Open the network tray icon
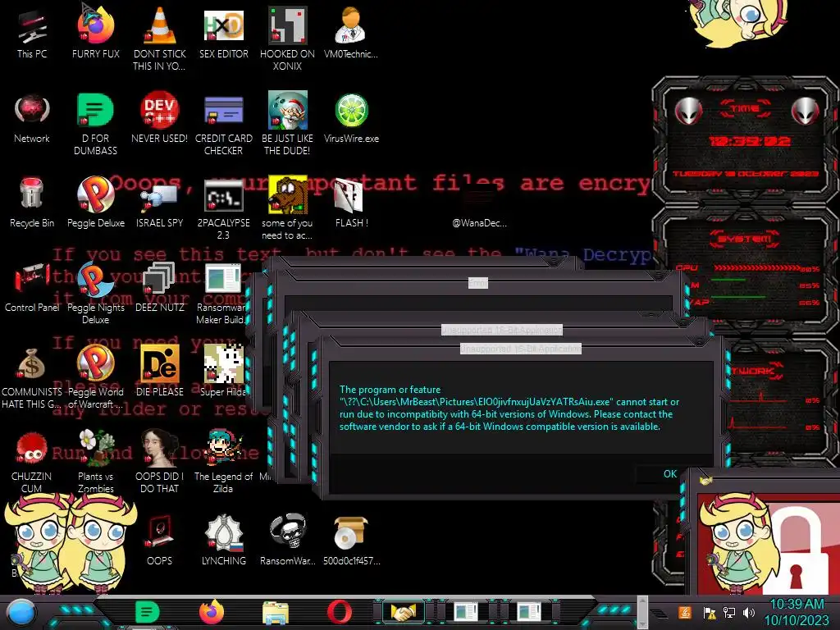The height and width of the screenshot is (630, 840). [x=729, y=612]
